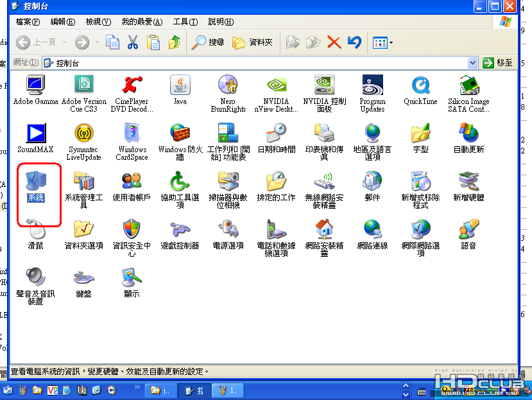Expand the address bar dropdown arrow
Image resolution: width=532 pixels, height=400 pixels.
pyautogui.click(x=473, y=63)
